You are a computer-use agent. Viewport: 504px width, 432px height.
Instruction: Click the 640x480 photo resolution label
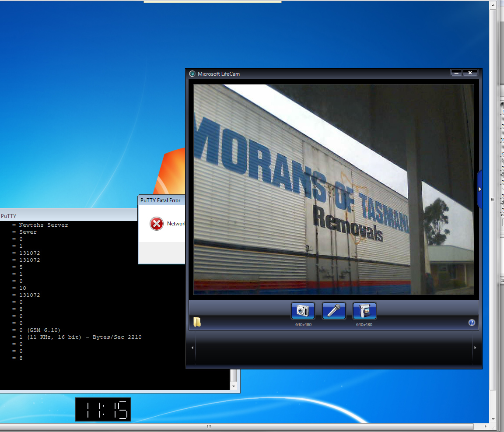(304, 325)
